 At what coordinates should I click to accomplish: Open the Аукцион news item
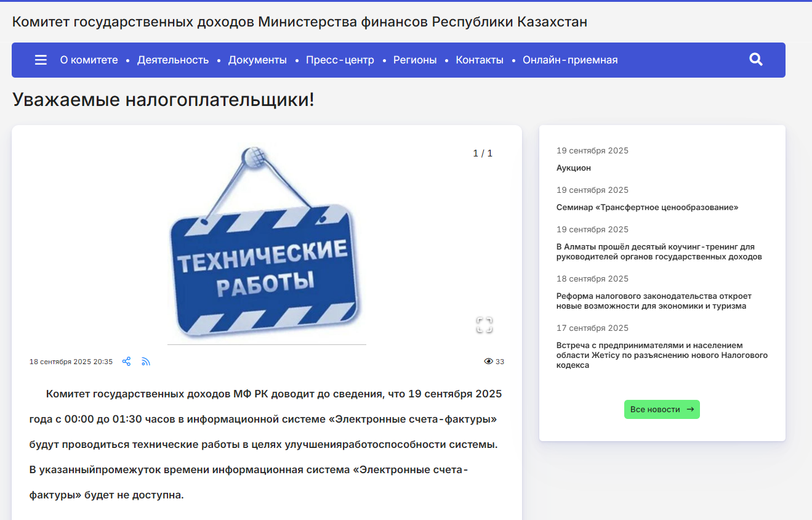573,168
